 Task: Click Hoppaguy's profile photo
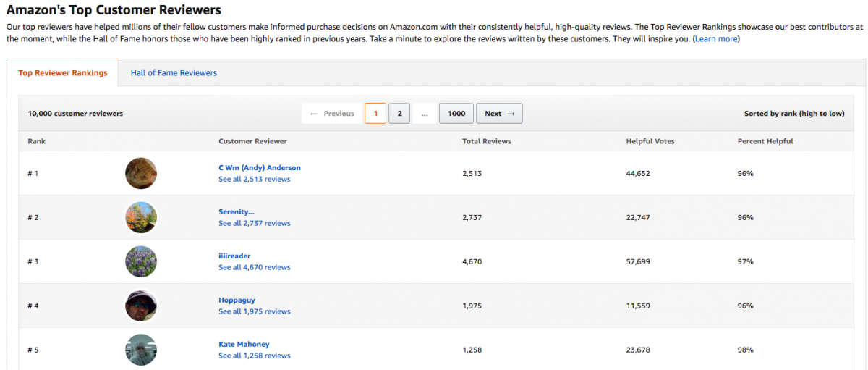point(141,306)
